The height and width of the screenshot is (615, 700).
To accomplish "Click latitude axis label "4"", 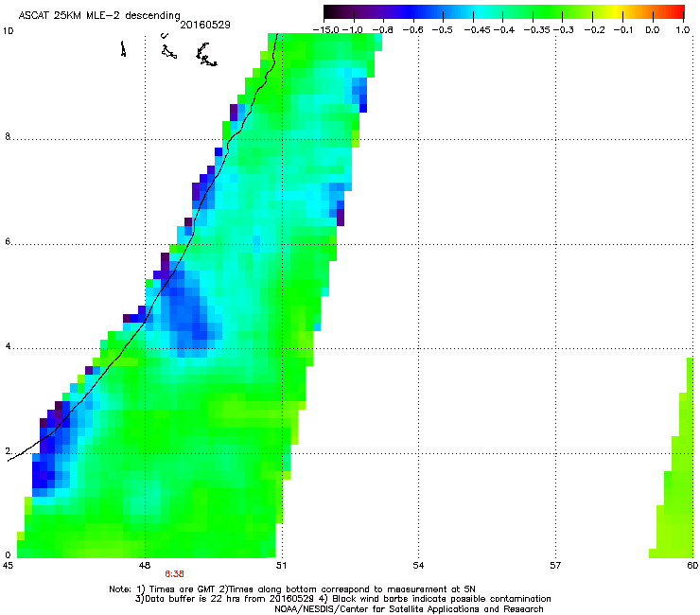I will click(8, 346).
